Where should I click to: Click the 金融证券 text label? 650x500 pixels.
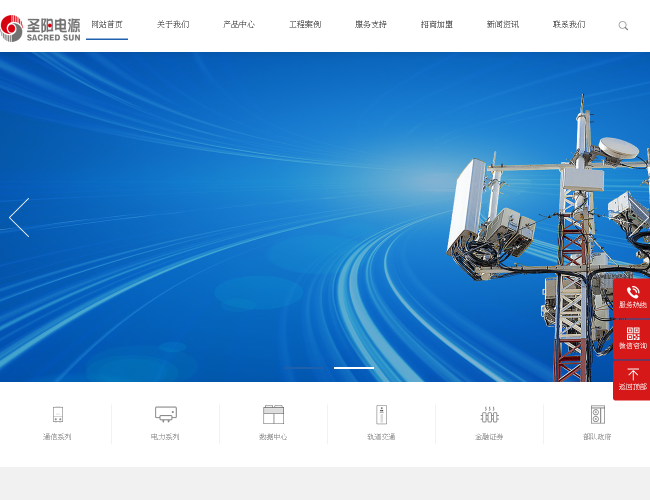coord(489,437)
